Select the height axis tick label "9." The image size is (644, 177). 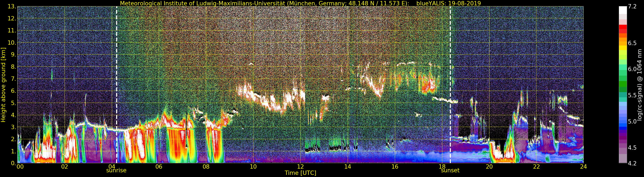coord(13,55)
